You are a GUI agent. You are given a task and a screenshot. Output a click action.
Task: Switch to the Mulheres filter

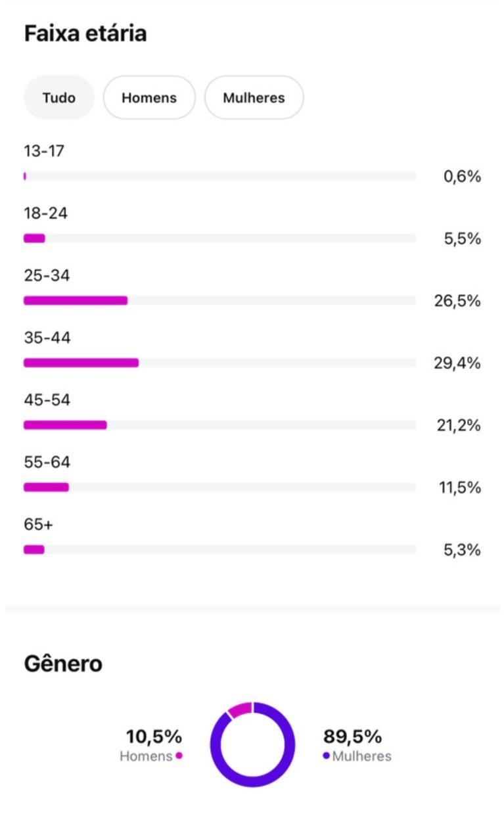(254, 98)
